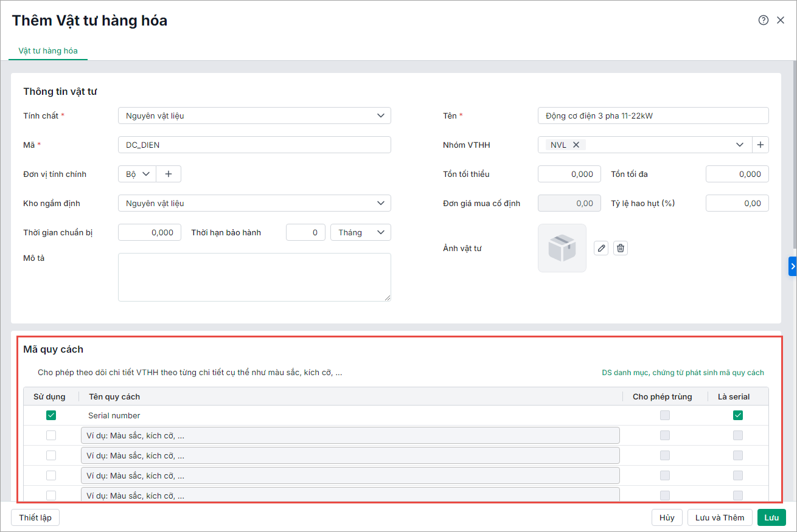
Task: Open the help question mark icon
Action: (x=763, y=20)
